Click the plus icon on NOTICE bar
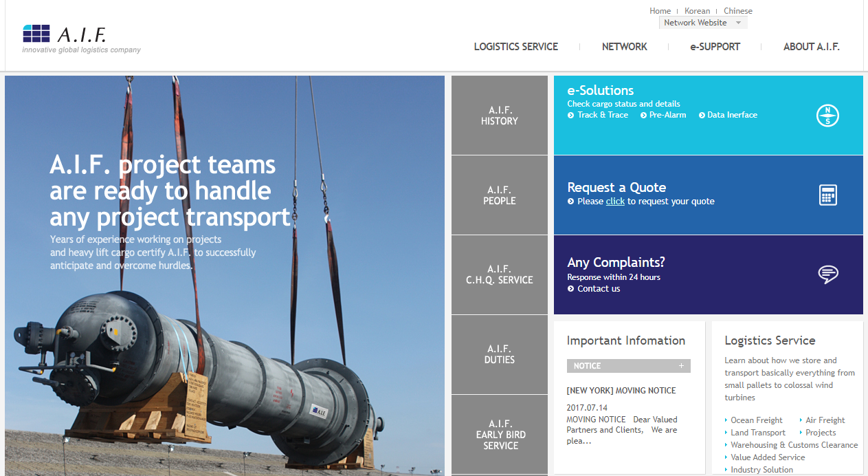This screenshot has width=868, height=476. point(681,366)
